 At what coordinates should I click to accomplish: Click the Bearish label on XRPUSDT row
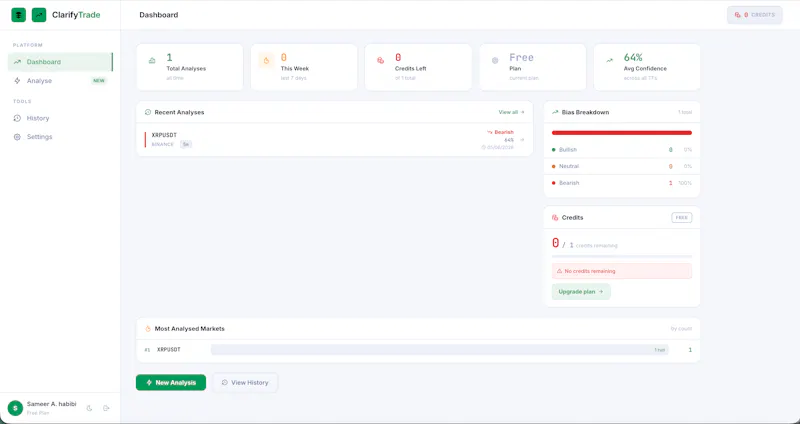[x=501, y=132]
